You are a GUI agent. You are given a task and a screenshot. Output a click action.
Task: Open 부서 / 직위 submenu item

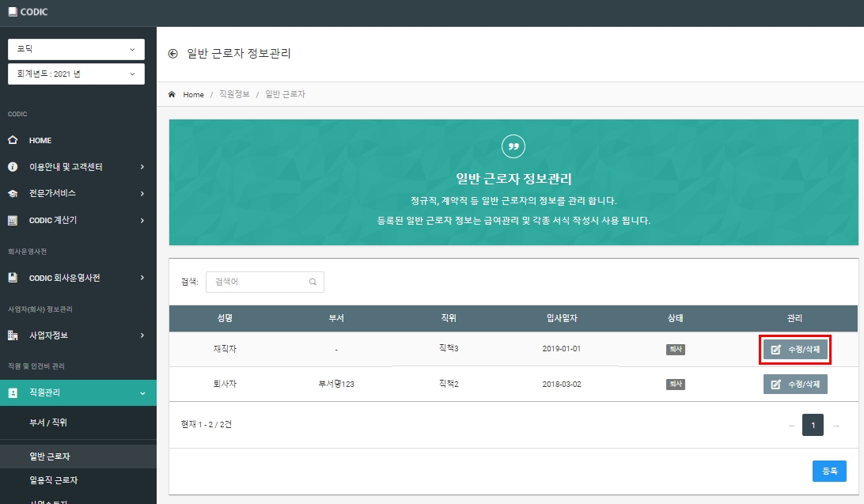(48, 423)
